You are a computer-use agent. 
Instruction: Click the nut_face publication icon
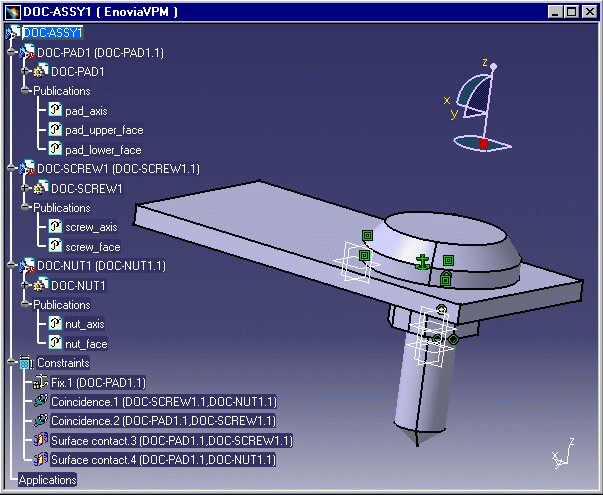coord(56,344)
